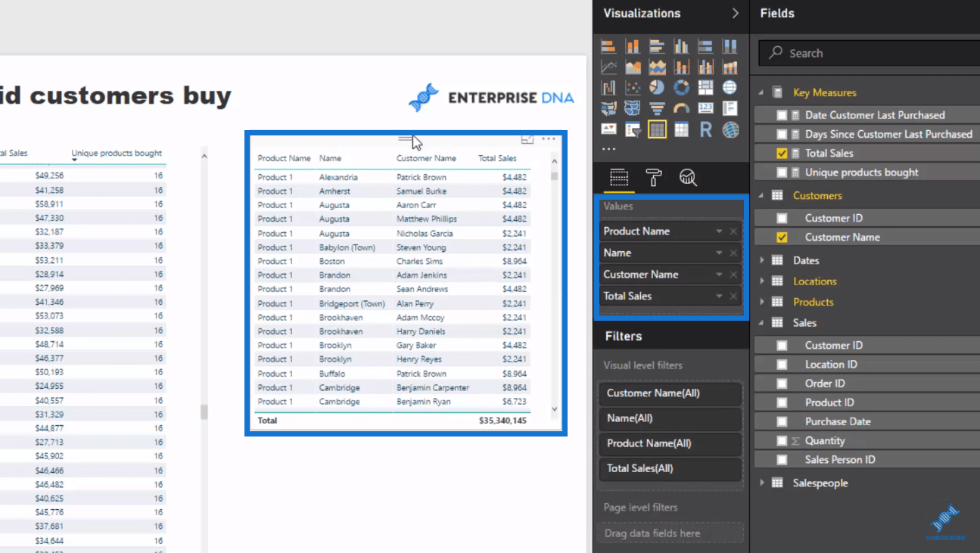This screenshot has width=980, height=553.
Task: Select the R script visual
Action: click(x=705, y=129)
